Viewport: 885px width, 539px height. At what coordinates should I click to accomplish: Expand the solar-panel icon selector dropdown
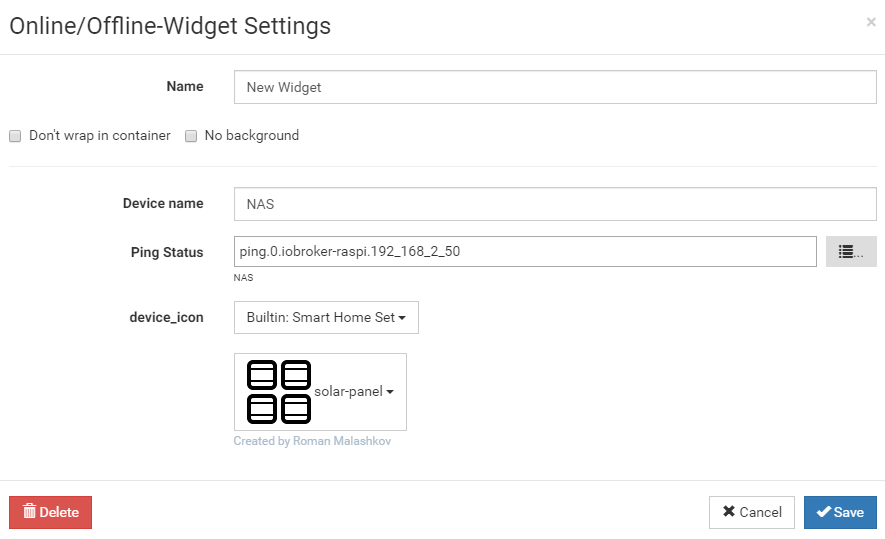(354, 392)
